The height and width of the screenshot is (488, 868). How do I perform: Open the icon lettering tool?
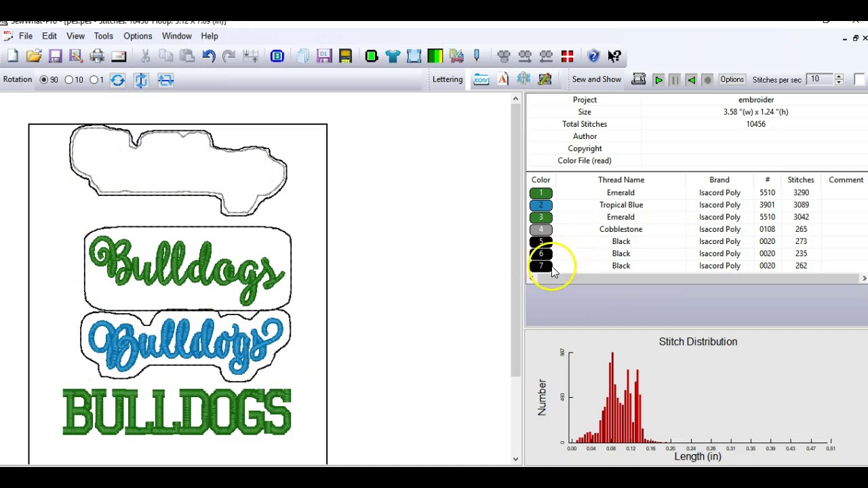click(x=481, y=80)
